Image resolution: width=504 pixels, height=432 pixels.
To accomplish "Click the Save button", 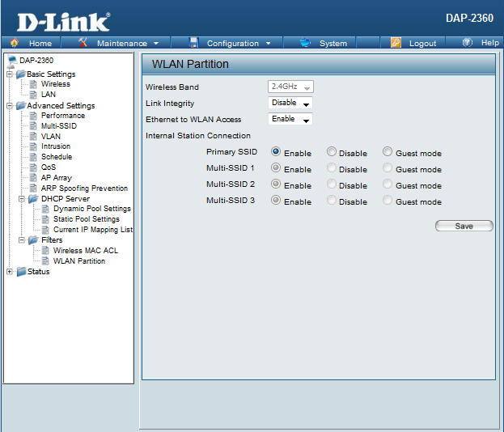I will pos(464,227).
